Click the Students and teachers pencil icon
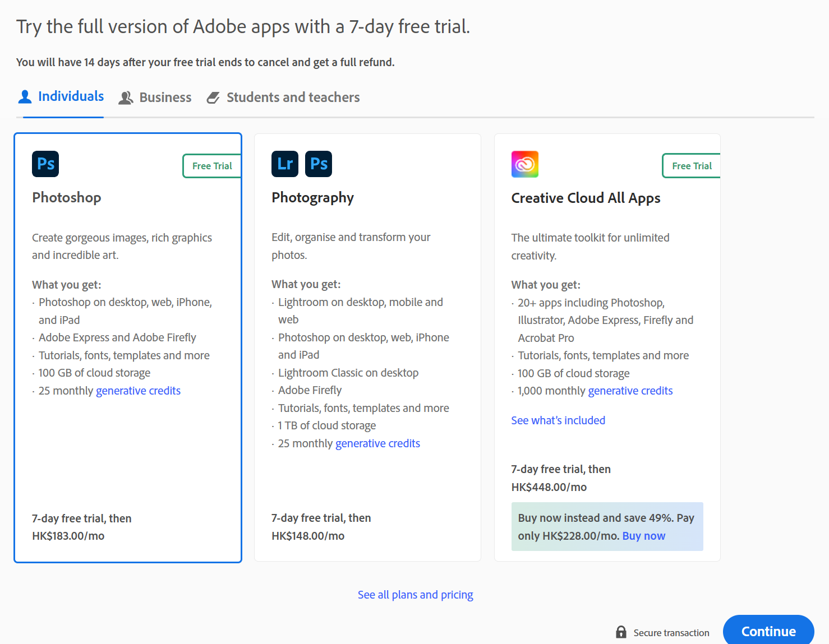Viewport: 829px width, 644px height. click(x=213, y=98)
